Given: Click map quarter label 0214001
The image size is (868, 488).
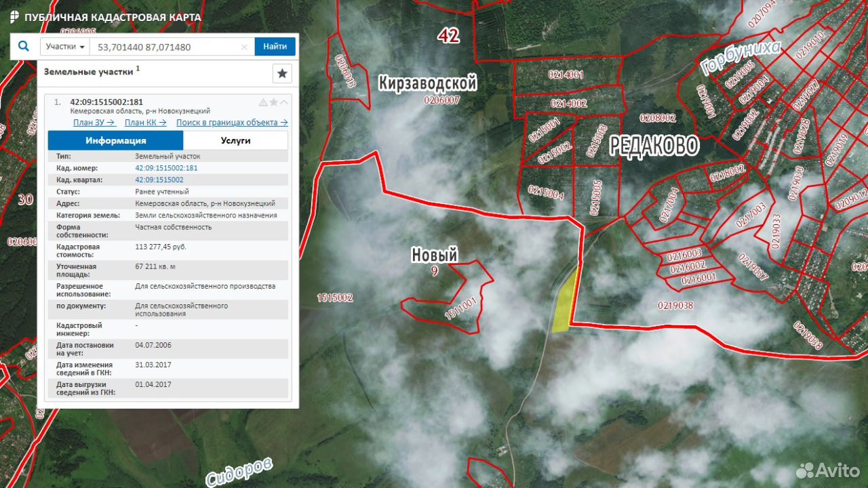Looking at the screenshot, I should click(x=567, y=75).
